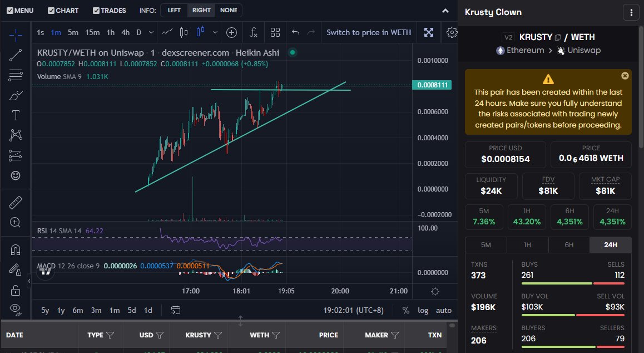Select the 1s timeframe
Image resolution: width=644 pixels, height=353 pixels.
[40, 32]
